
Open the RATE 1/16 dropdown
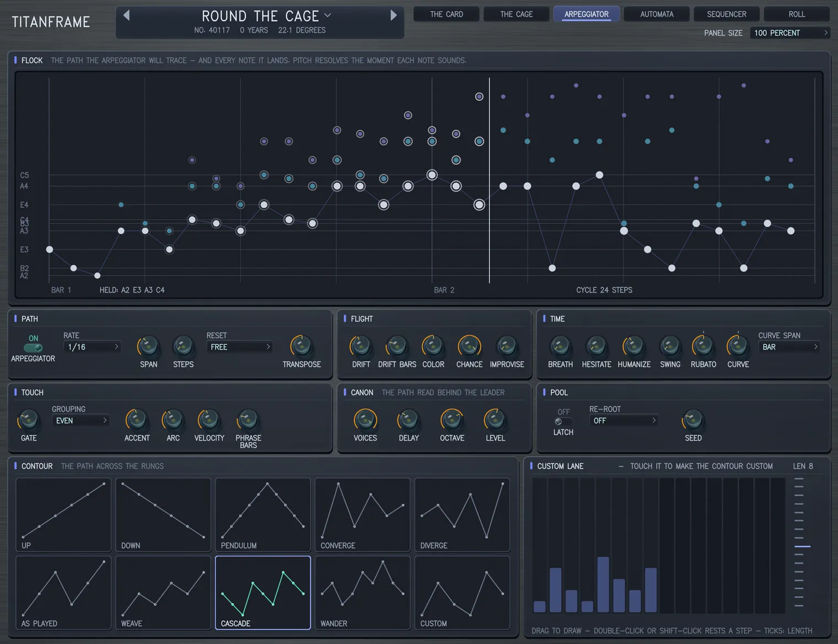click(92, 347)
